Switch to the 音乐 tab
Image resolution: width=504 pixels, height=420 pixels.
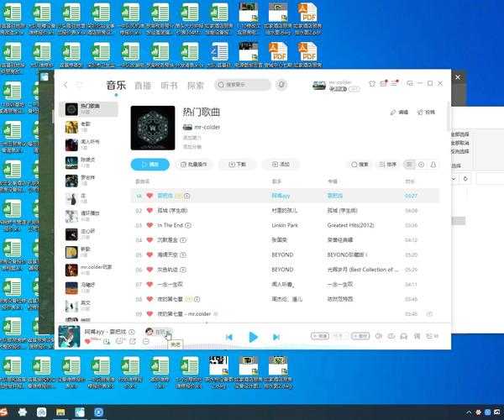click(116, 85)
